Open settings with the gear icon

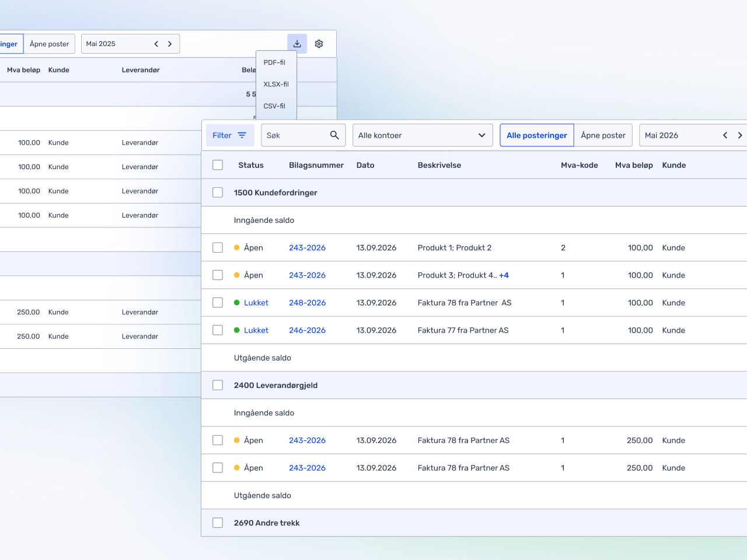coord(319,44)
